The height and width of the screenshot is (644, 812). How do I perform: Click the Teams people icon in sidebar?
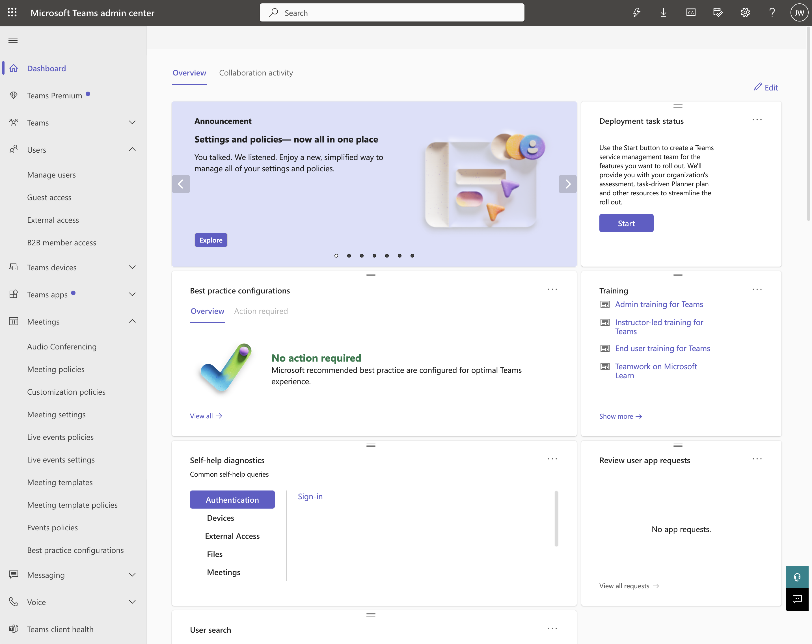[14, 122]
